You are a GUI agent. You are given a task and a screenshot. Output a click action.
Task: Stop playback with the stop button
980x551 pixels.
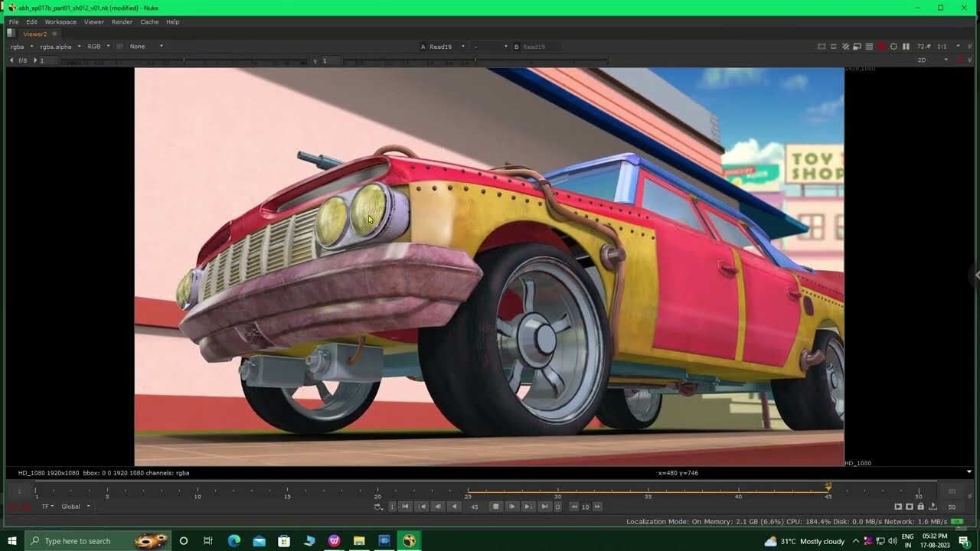tap(495, 507)
